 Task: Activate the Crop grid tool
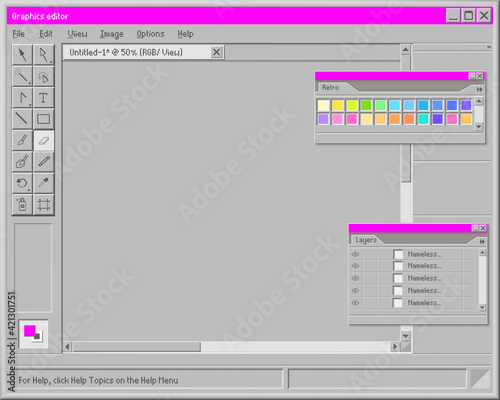point(44,204)
